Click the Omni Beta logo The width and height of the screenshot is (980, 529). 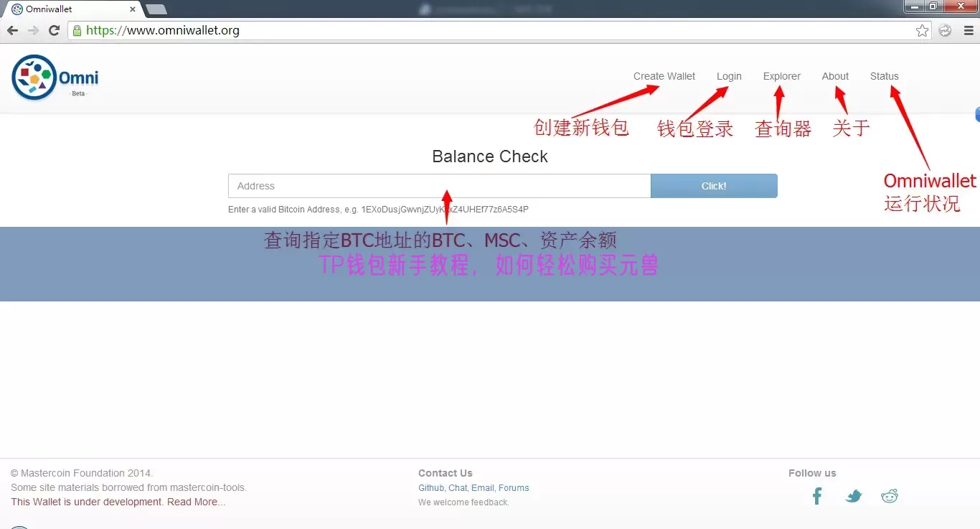tap(55, 78)
